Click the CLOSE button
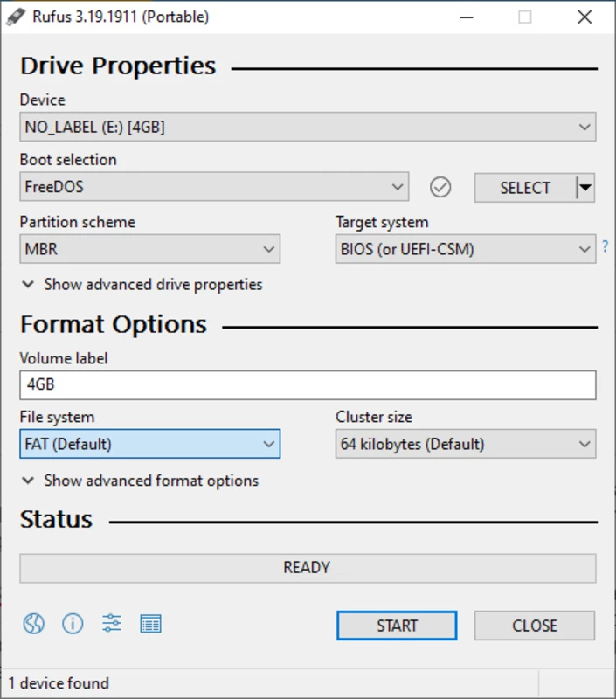 click(535, 626)
